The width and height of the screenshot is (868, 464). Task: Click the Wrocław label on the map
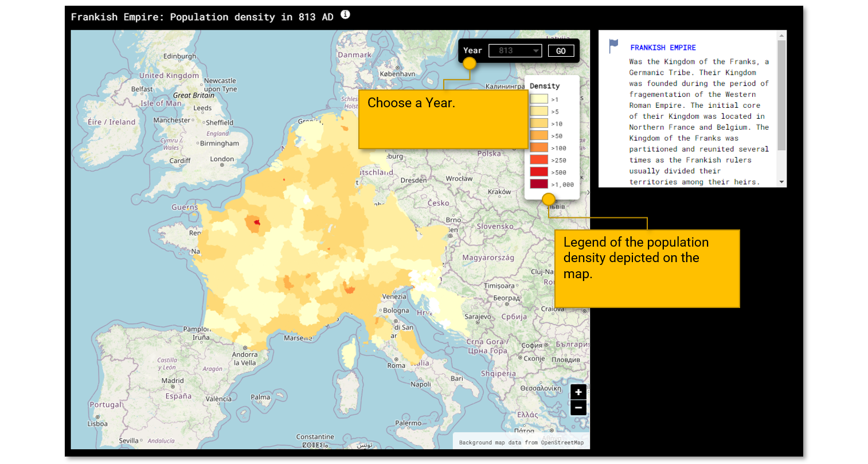tap(459, 178)
